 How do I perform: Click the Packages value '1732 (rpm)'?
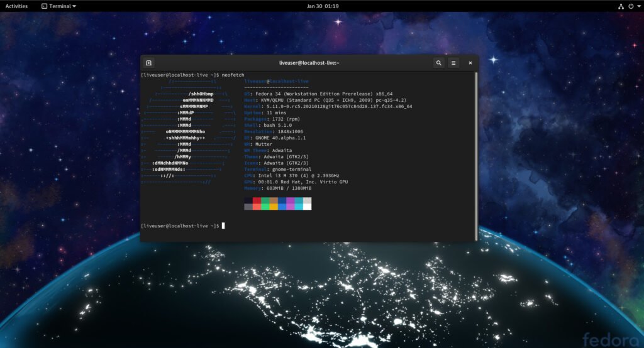tap(286, 119)
